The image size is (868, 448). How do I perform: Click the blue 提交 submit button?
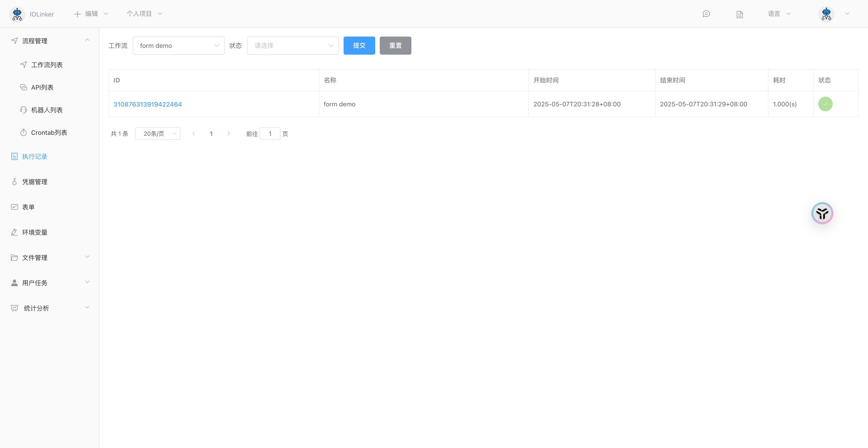359,45
